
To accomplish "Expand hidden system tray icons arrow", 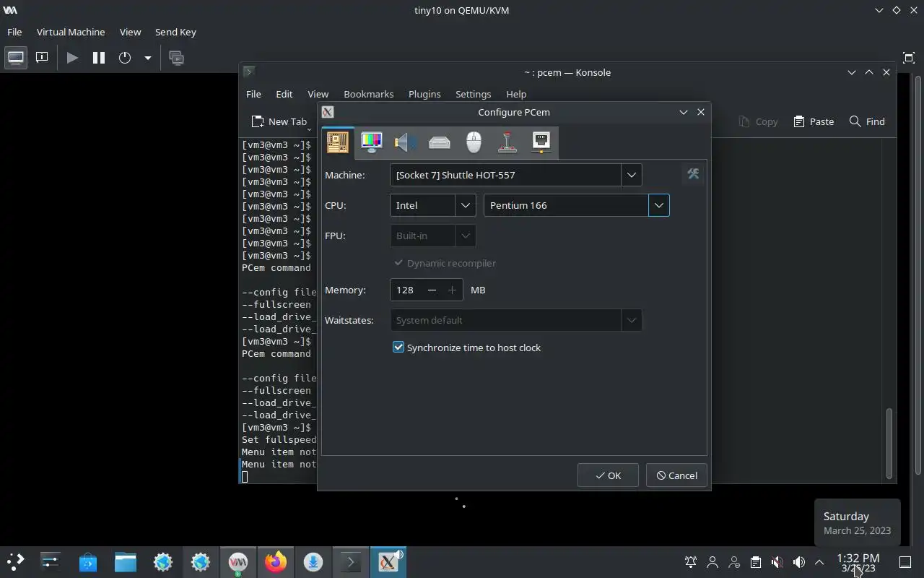I will click(x=819, y=561).
